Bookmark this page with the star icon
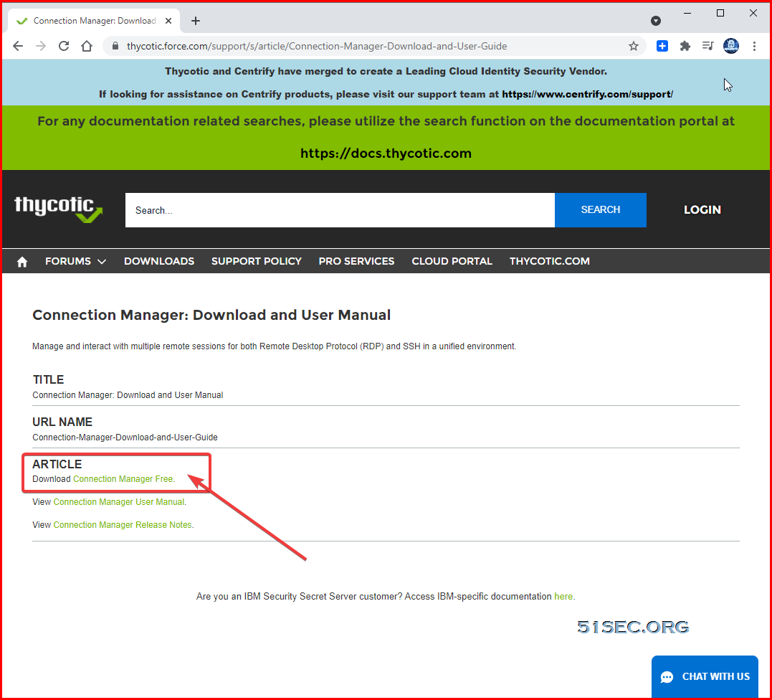The width and height of the screenshot is (772, 700). pyautogui.click(x=633, y=47)
